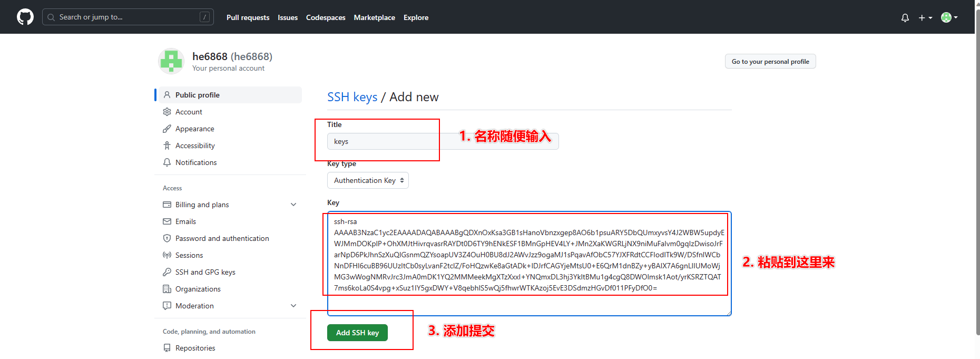
Task: Click inside the Key textarea with ssh-rsa
Action: point(529,264)
